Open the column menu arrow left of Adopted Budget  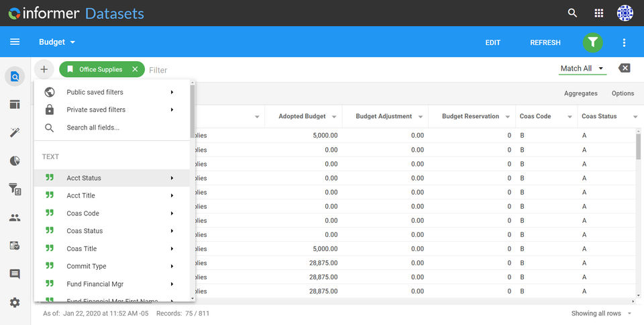(257, 117)
